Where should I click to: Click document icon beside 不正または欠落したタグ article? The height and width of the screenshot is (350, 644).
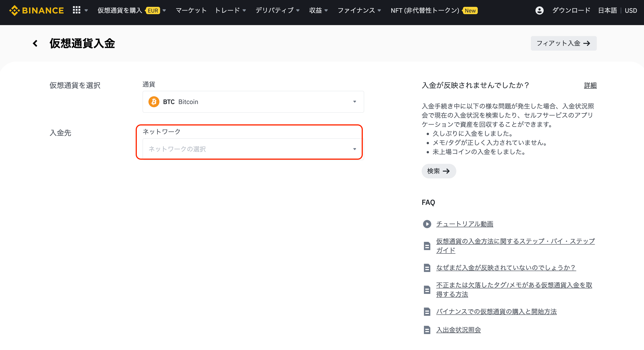(427, 290)
